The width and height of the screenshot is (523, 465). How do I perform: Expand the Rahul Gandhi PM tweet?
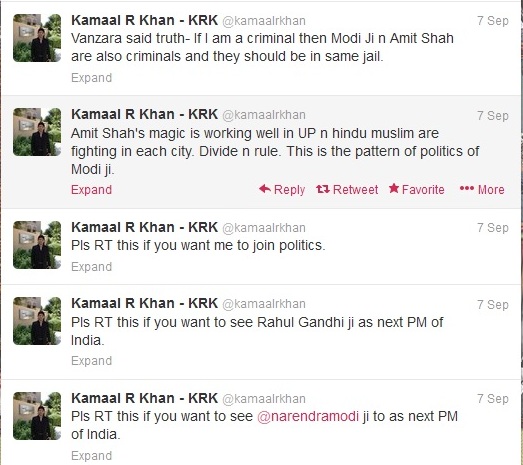click(91, 361)
